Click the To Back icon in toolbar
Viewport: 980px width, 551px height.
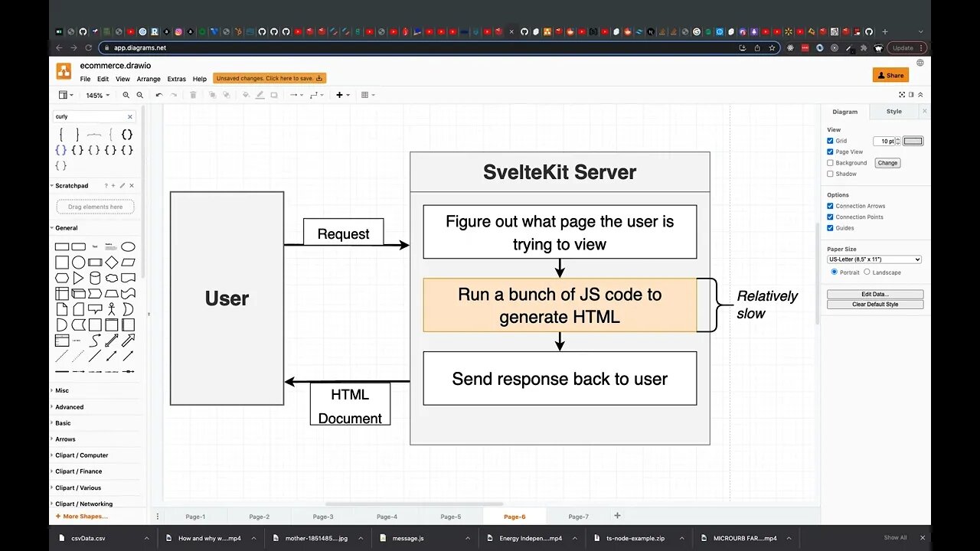click(226, 95)
